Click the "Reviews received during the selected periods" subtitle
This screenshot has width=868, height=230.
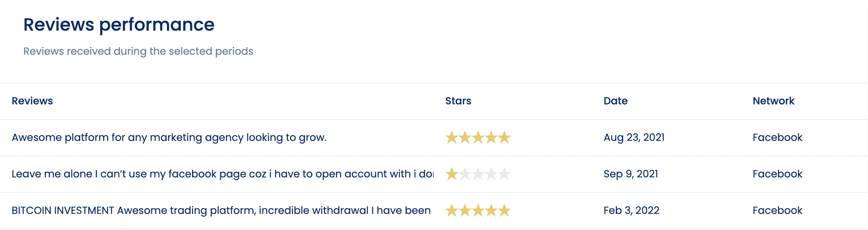coord(139,51)
